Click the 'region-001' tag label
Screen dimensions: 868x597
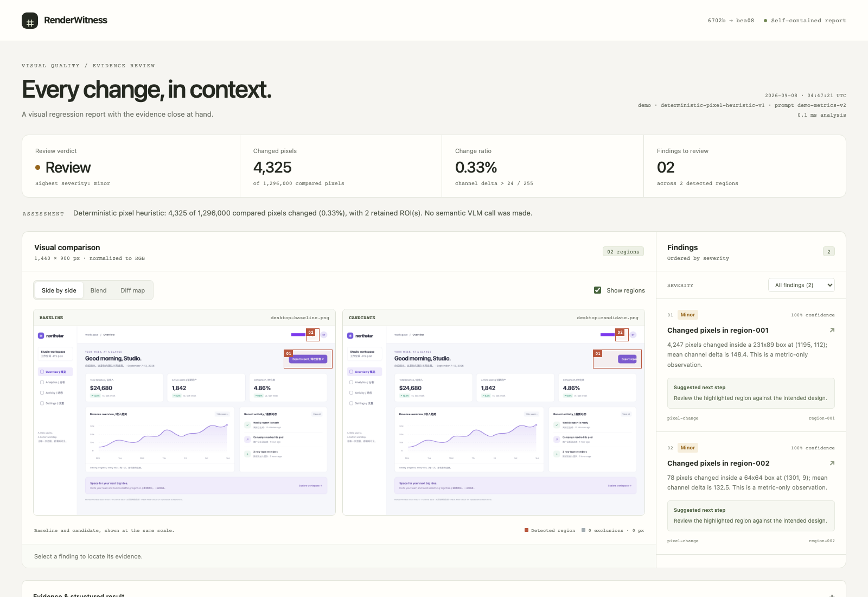click(821, 418)
